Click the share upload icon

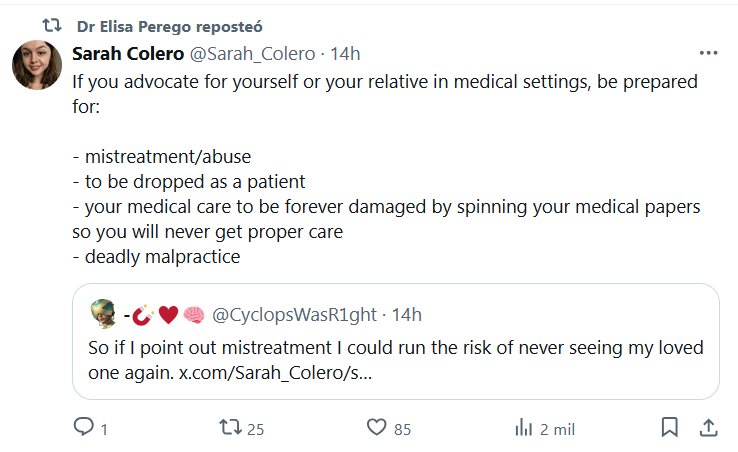(x=707, y=428)
